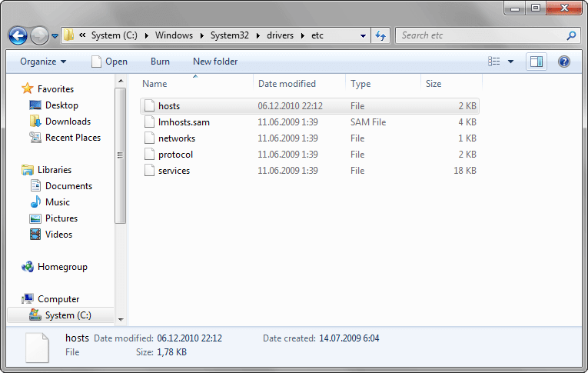Click the Forward navigation arrow button

click(39, 36)
